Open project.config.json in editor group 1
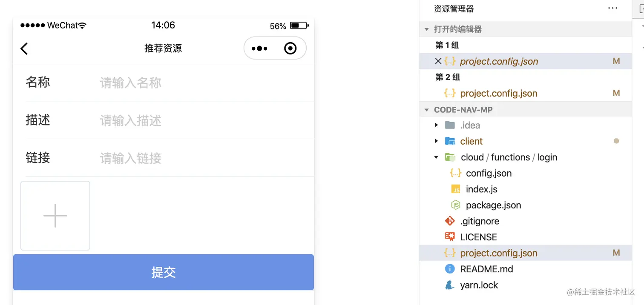Viewport: 644px width, 305px height. pos(499,61)
